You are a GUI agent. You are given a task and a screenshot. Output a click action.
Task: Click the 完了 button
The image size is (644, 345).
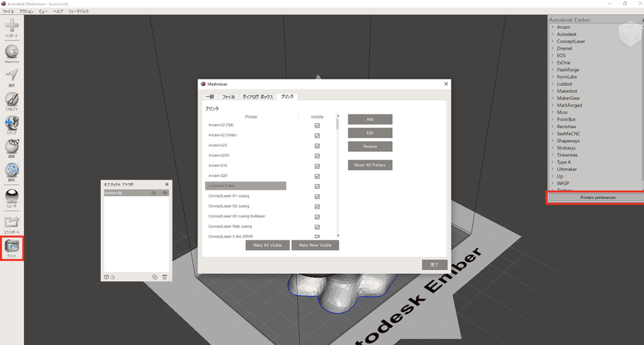[434, 265]
